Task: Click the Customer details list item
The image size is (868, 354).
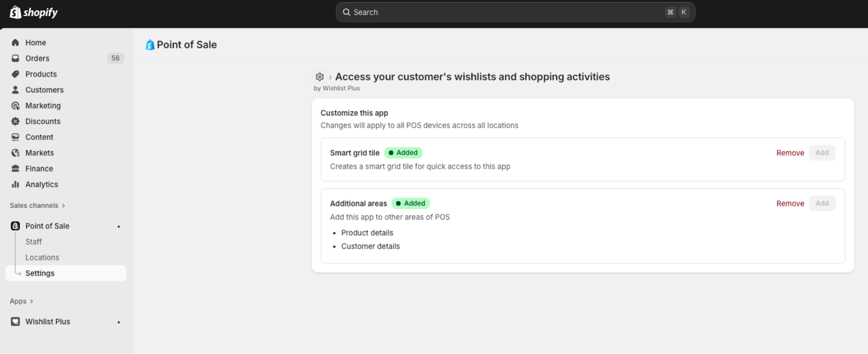Action: coord(371,246)
